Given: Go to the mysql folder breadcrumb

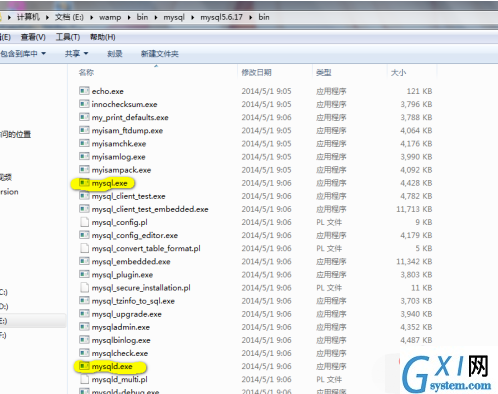Looking at the screenshot, I should (174, 17).
